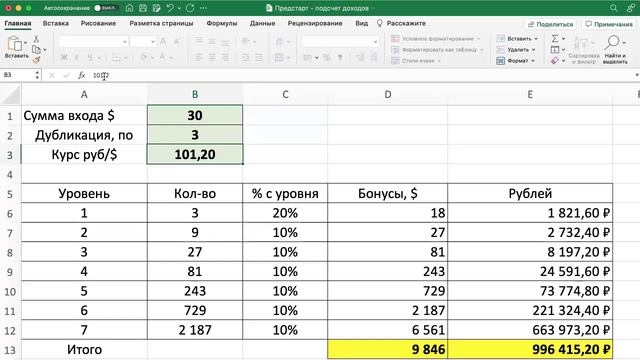Click the share-people icon in title bar corner
This screenshot has width=640, height=360.
630,8
